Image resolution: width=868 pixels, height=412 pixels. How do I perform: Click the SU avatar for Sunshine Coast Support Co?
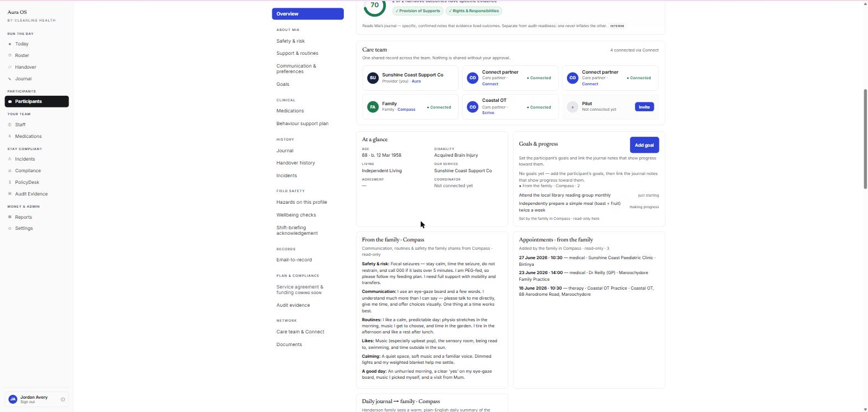(373, 78)
